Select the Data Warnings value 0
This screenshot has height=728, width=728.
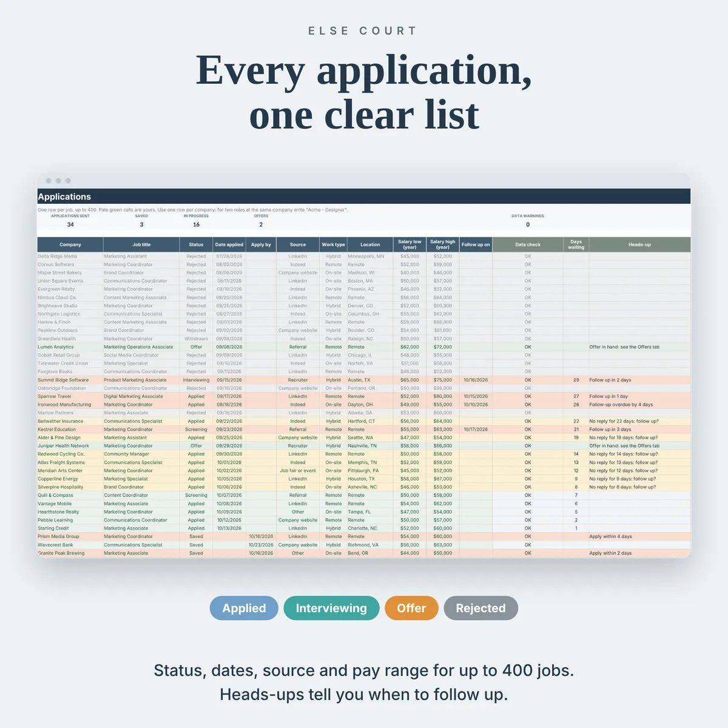528,224
